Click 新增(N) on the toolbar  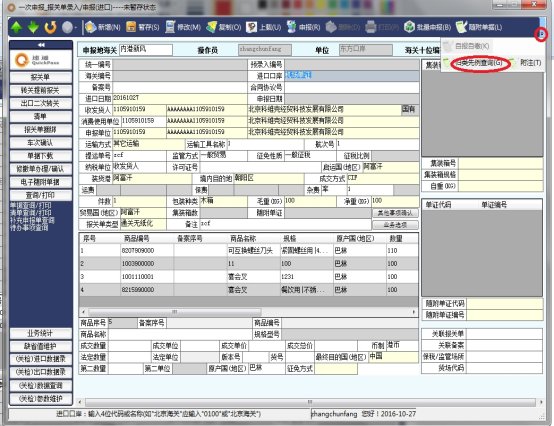coord(103,27)
